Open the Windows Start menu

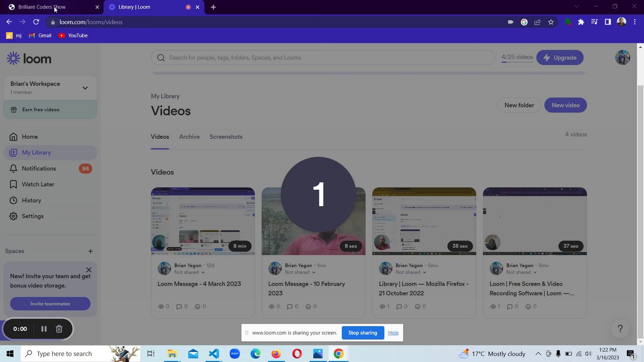(x=10, y=354)
